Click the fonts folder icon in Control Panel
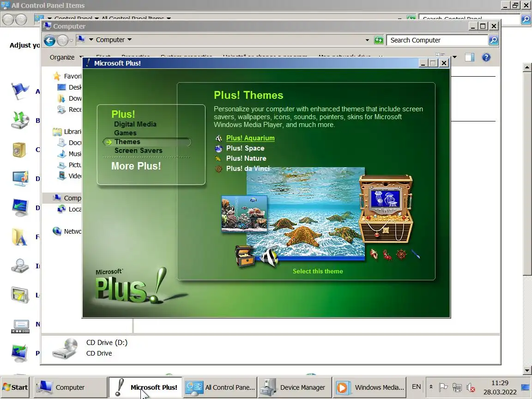The height and width of the screenshot is (399, 532). [19, 237]
